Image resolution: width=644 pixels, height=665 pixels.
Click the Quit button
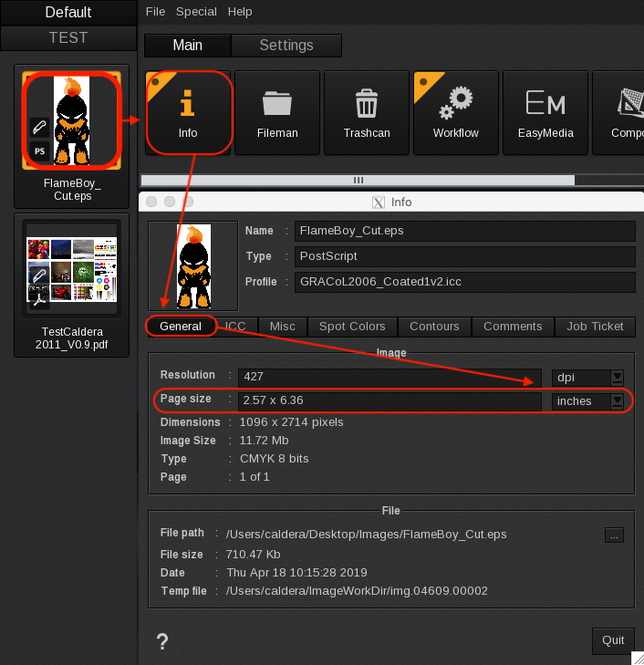pyautogui.click(x=613, y=640)
